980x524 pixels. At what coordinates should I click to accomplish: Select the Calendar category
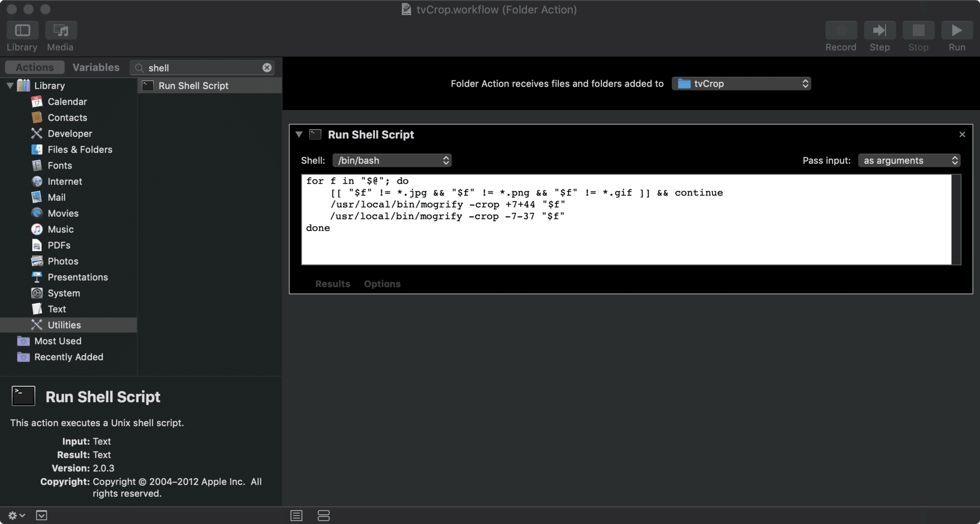pyautogui.click(x=67, y=102)
